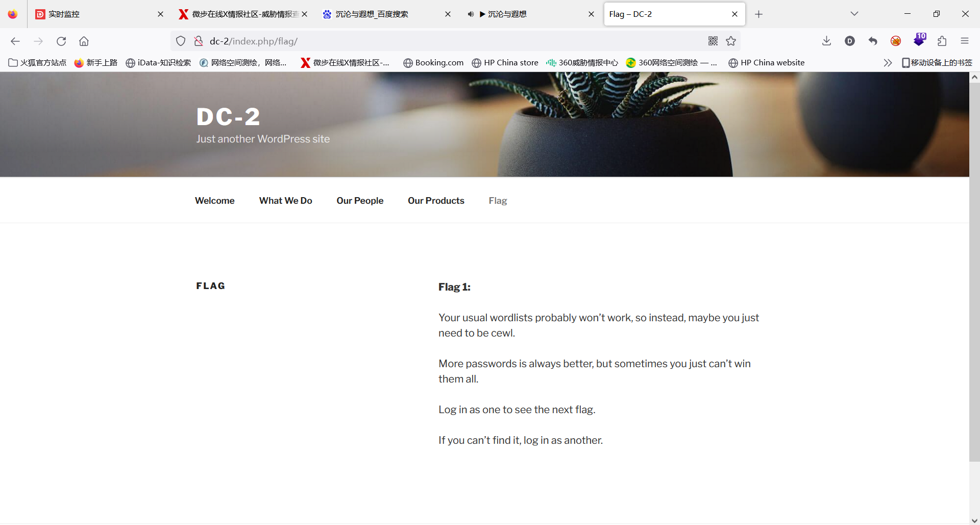Open the extensions puzzle icon
The image size is (980, 525).
coord(942,41)
